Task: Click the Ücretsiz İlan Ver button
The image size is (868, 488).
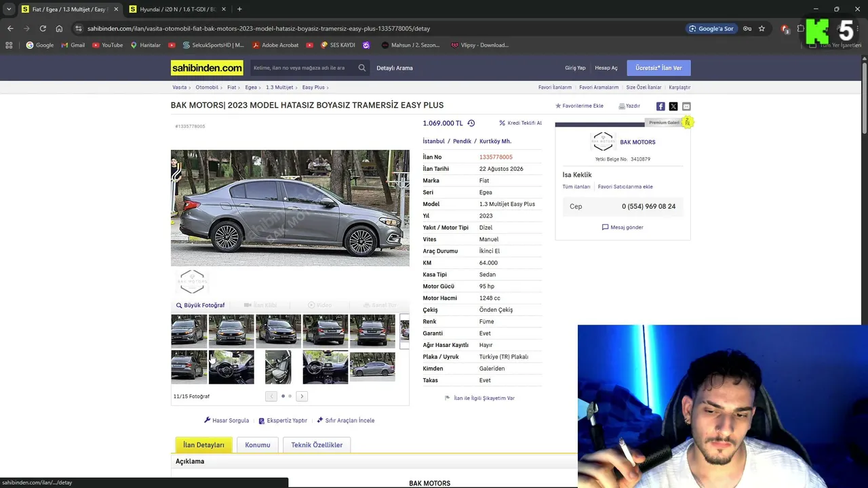Action: [658, 68]
